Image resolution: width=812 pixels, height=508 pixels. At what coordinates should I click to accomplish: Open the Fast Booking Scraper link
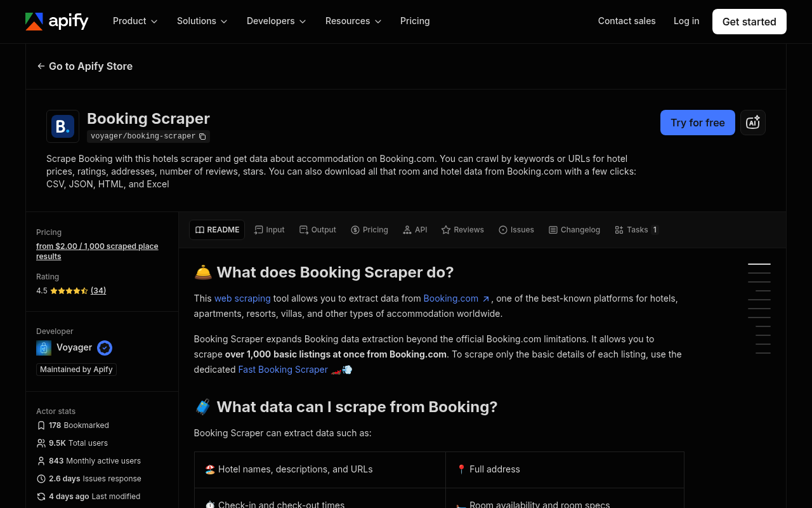pyautogui.click(x=283, y=370)
